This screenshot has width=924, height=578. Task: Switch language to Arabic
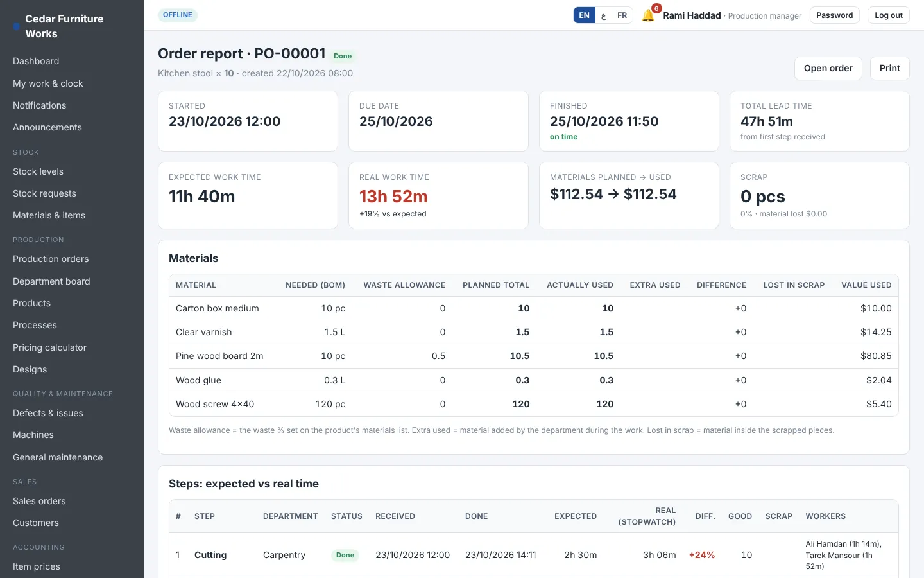pos(603,15)
